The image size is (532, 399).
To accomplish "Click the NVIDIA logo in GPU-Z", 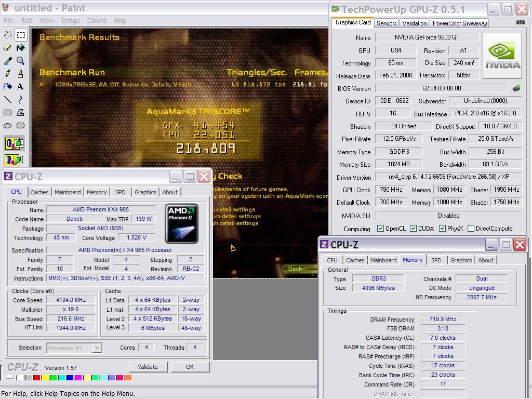I will [x=502, y=56].
